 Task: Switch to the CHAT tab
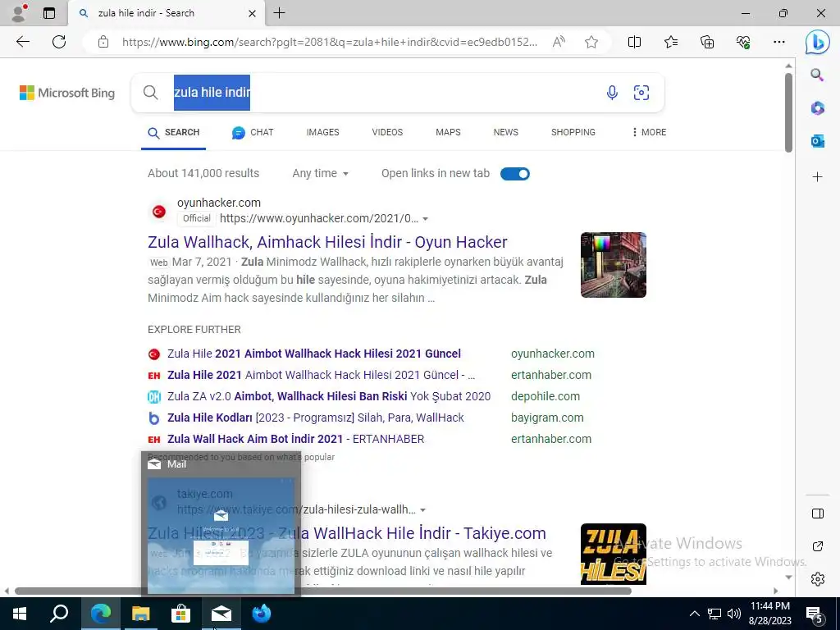point(253,132)
